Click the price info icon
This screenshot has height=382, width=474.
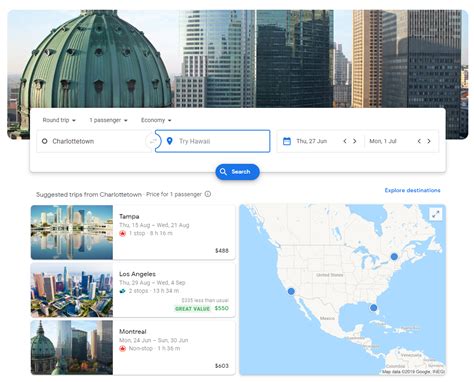tap(208, 194)
